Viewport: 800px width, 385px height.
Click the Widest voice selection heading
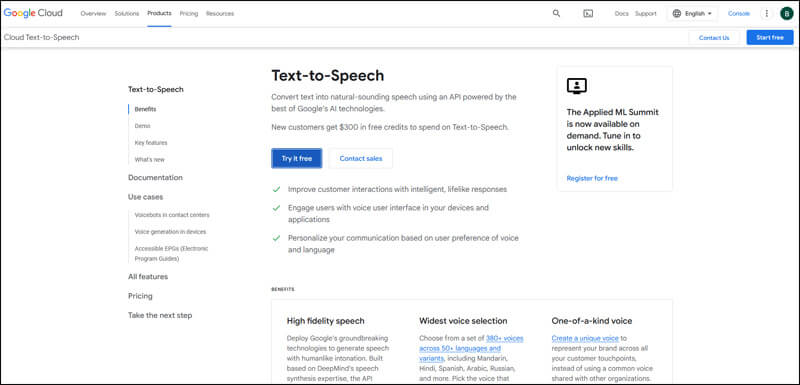(x=463, y=321)
